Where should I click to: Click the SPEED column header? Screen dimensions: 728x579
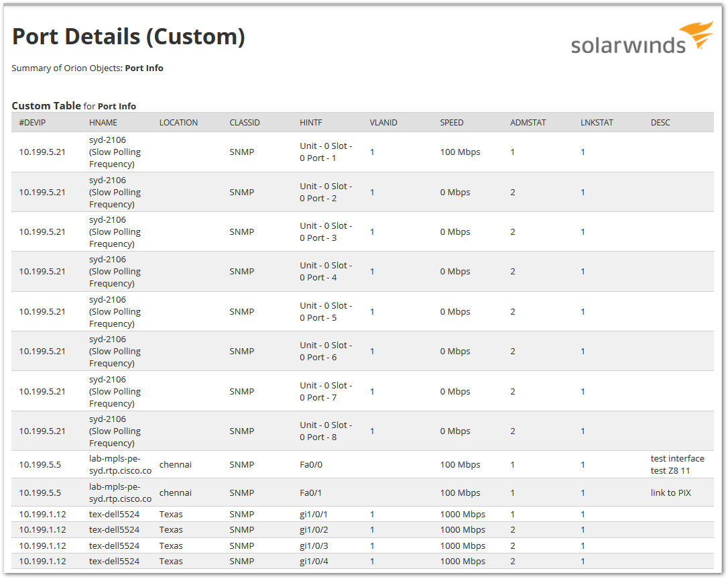452,123
